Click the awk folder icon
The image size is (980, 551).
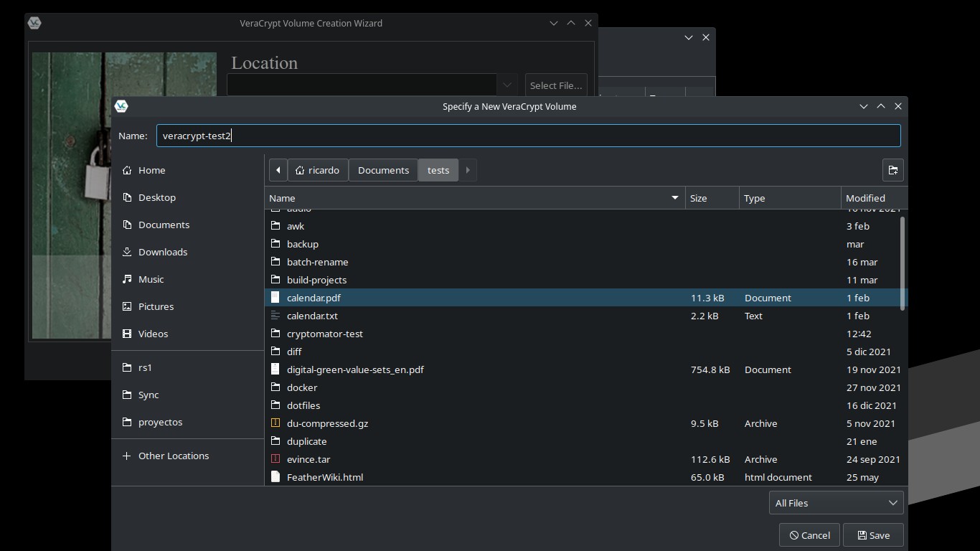[275, 225]
